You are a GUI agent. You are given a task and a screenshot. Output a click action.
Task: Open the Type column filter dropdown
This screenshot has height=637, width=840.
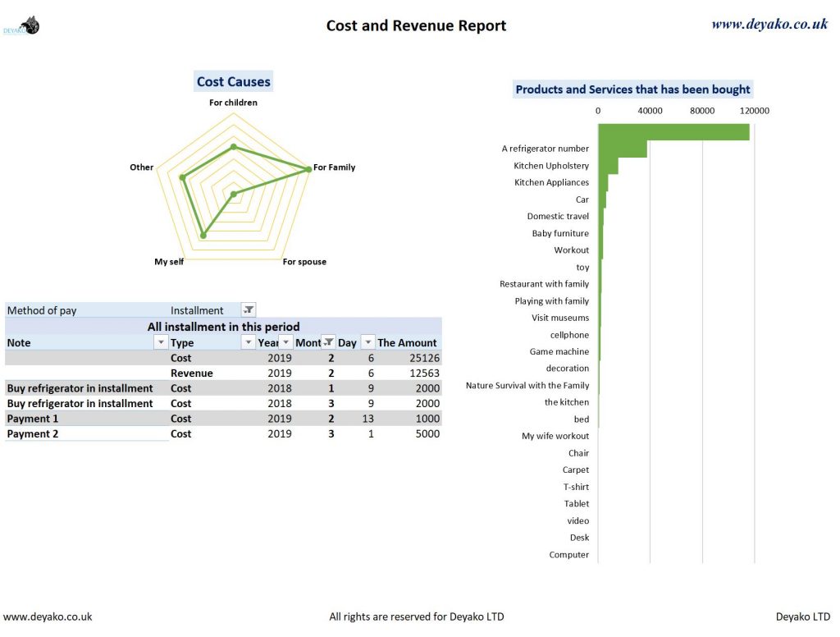pyautogui.click(x=249, y=342)
